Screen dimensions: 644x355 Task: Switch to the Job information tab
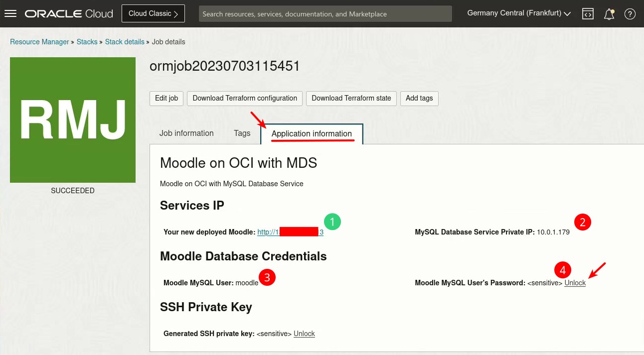coord(186,133)
